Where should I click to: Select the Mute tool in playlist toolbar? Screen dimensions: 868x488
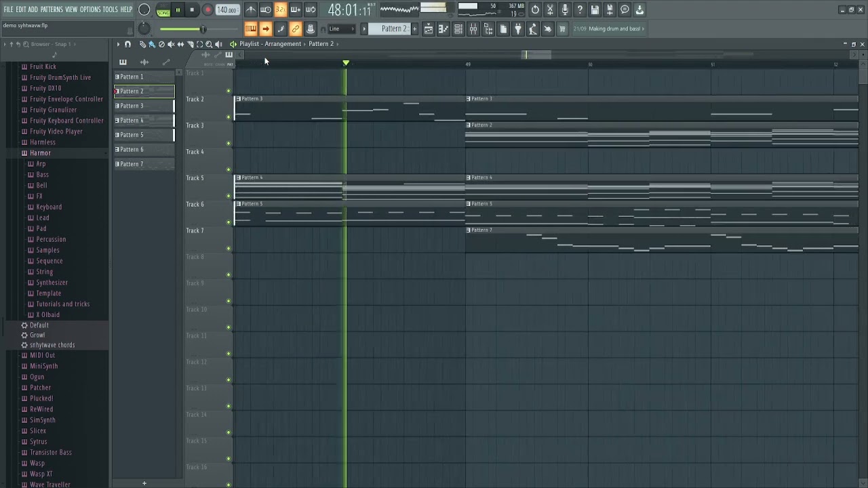point(171,44)
